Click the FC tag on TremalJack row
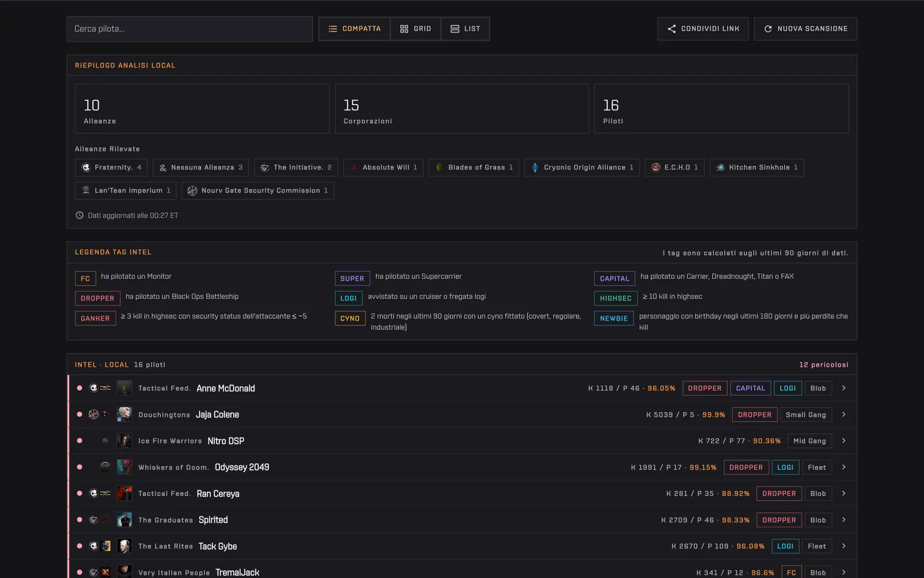The height and width of the screenshot is (578, 924). coord(791,572)
